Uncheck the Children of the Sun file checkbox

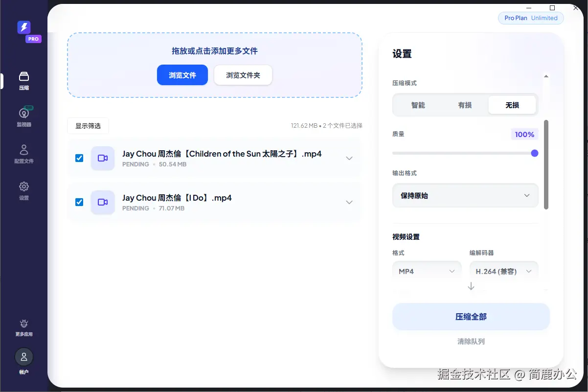[79, 158]
